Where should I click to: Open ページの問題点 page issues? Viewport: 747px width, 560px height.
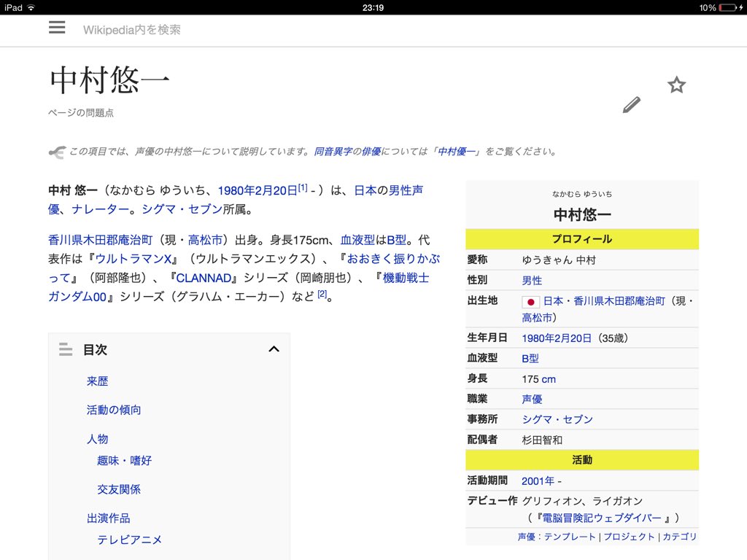(81, 113)
